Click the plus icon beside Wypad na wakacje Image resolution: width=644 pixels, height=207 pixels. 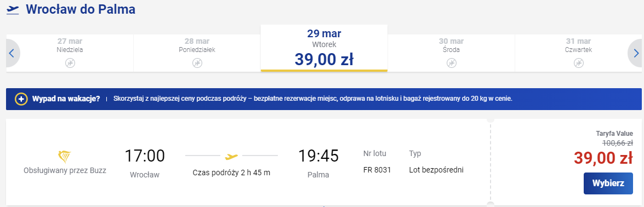(21, 100)
